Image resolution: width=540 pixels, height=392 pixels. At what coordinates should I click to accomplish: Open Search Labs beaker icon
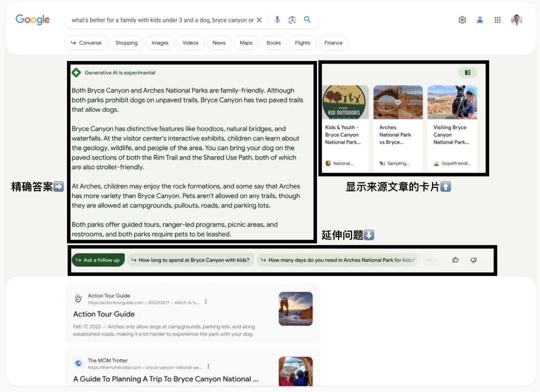(479, 20)
